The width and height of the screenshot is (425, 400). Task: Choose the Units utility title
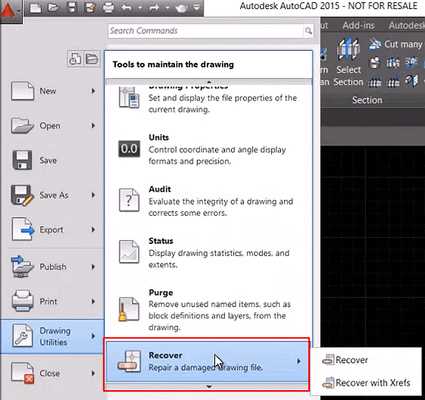[159, 137]
